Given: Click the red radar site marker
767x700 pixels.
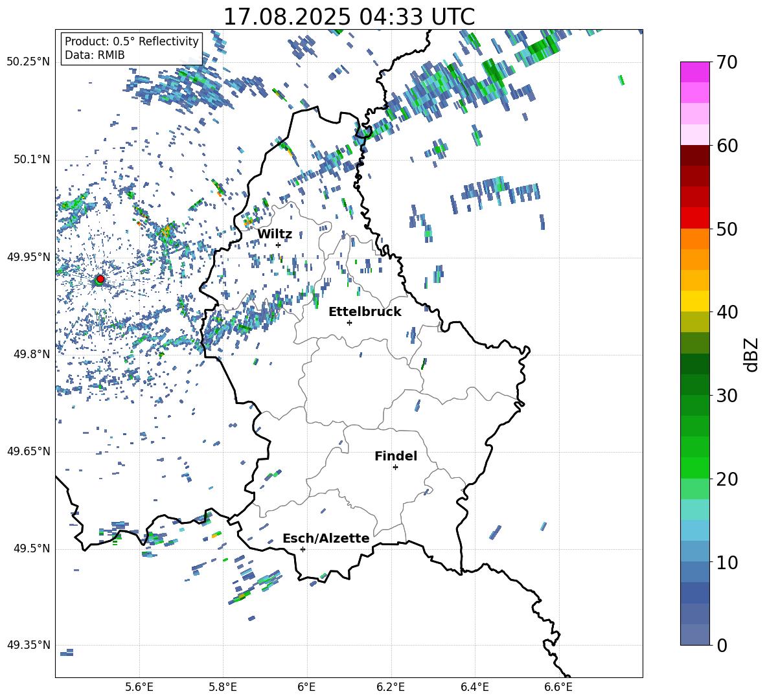Looking at the screenshot, I should (x=100, y=279).
